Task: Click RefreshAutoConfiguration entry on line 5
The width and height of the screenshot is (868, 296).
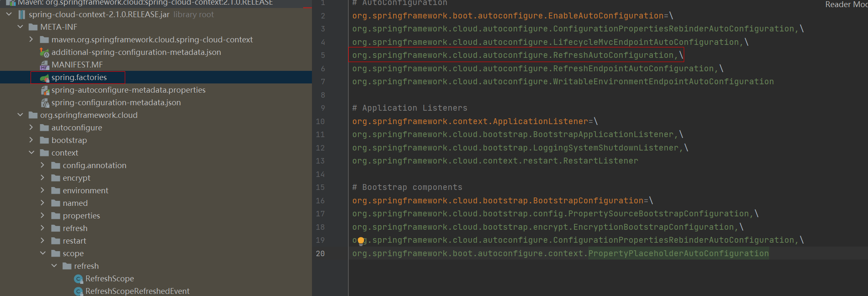Action: [x=613, y=55]
